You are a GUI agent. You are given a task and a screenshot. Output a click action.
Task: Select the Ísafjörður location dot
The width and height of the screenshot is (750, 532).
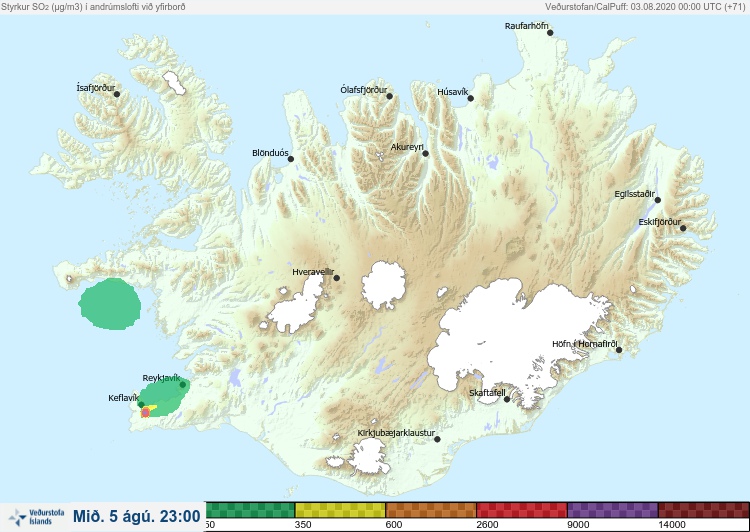pyautogui.click(x=117, y=94)
